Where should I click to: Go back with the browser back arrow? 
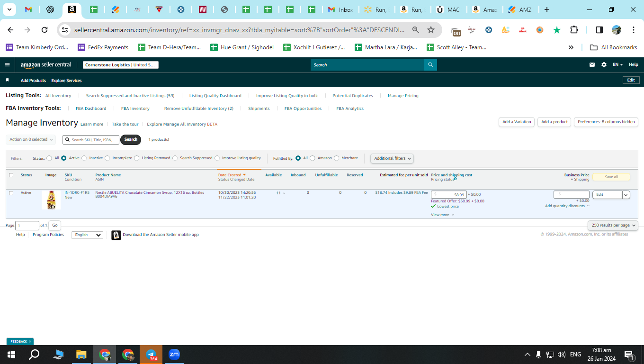tap(10, 30)
